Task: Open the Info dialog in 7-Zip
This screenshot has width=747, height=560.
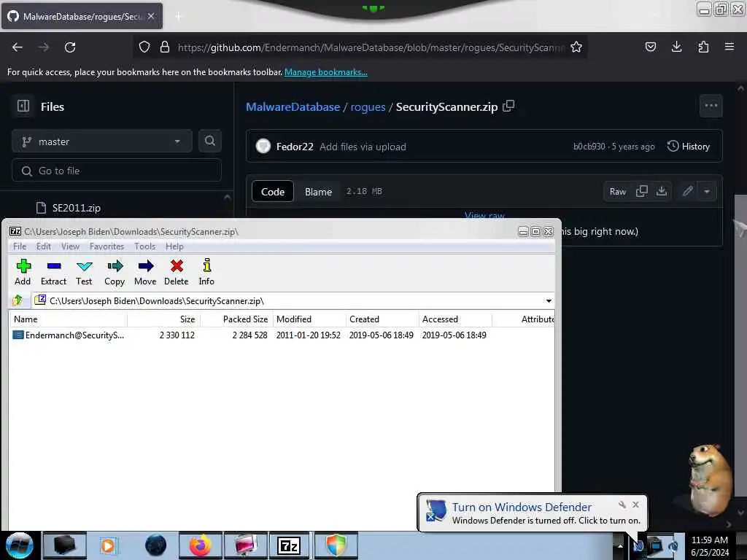Action: click(206, 272)
